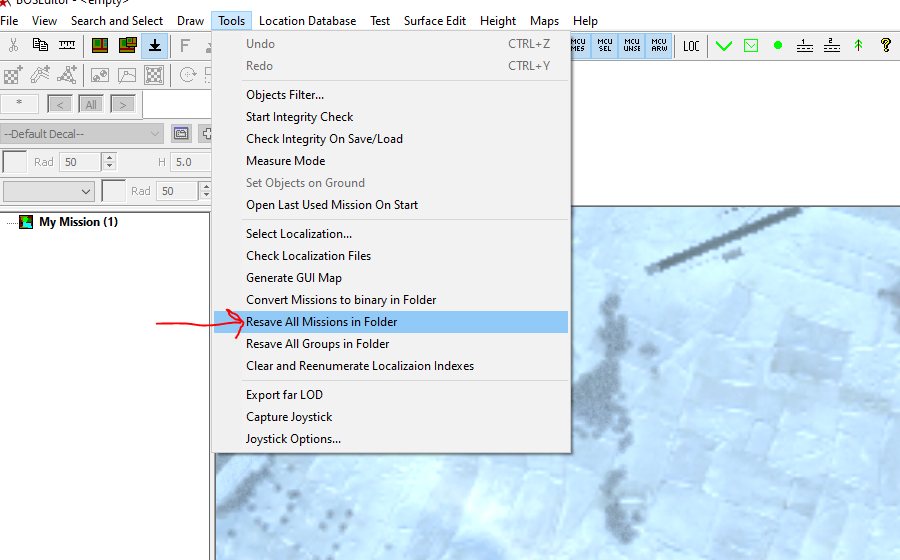The image size is (900, 560).
Task: Click the H value input field
Action: pyautogui.click(x=189, y=162)
